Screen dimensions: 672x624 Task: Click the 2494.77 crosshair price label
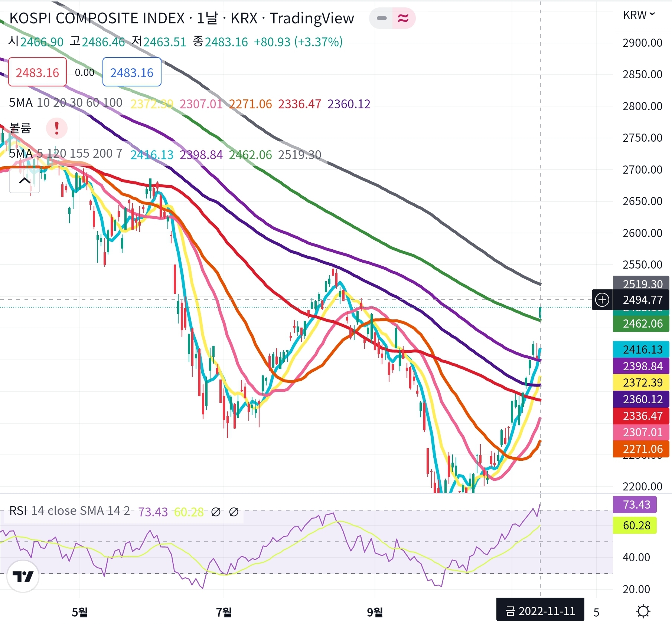[x=641, y=300]
